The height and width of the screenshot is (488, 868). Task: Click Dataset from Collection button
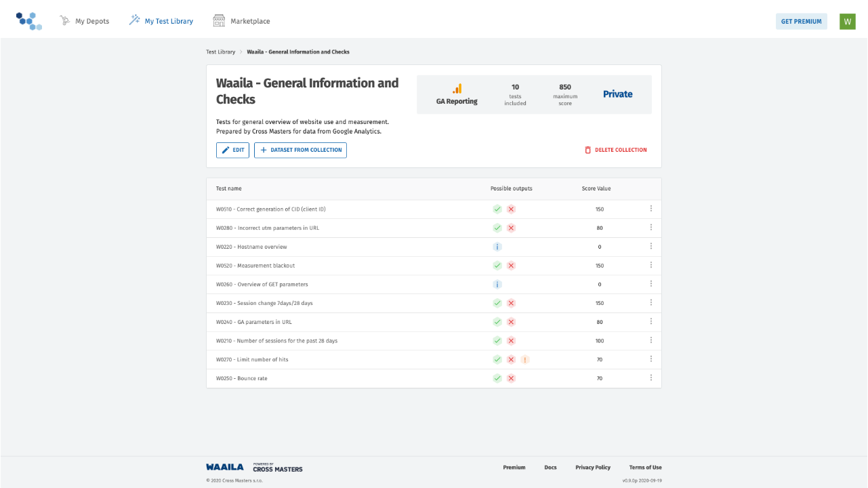click(300, 150)
